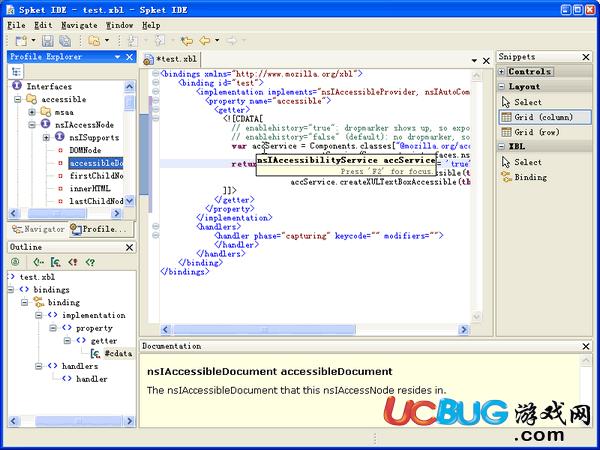Choose Select tool under Layout
600x450 pixels.
[521, 102]
